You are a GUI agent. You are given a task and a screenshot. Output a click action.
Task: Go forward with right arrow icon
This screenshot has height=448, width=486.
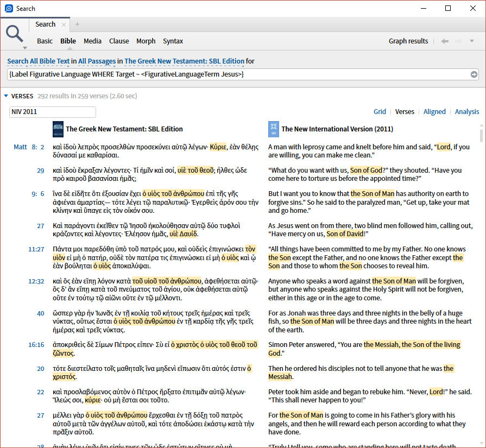pyautogui.click(x=458, y=41)
